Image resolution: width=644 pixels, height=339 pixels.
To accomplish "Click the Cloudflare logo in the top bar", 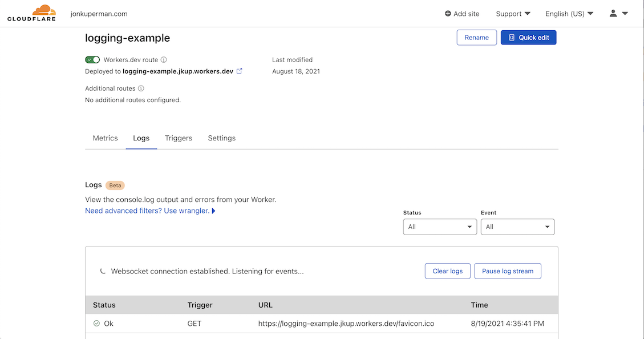I will [31, 13].
